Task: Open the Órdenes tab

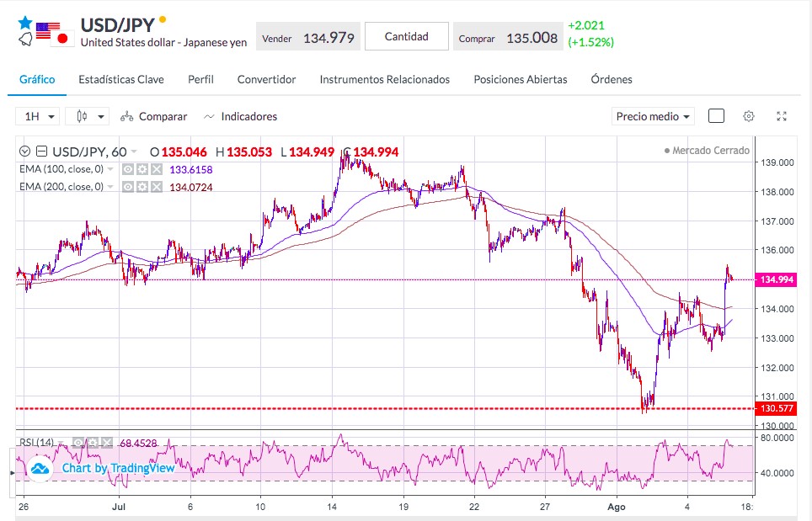Action: 612,79
